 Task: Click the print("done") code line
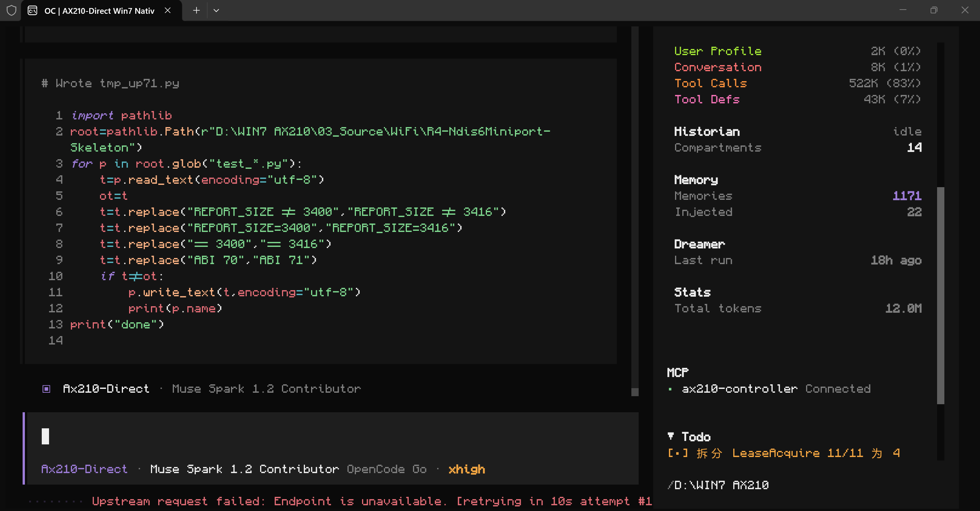(117, 324)
